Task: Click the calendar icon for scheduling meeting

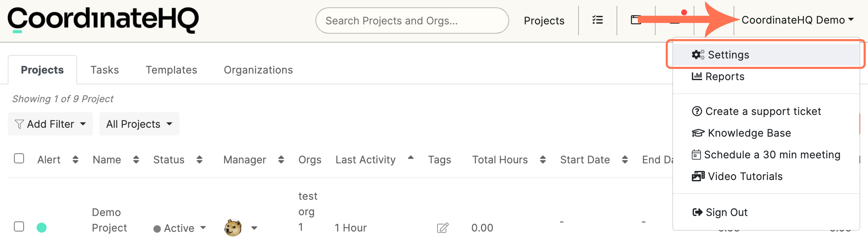Action: [x=696, y=154]
